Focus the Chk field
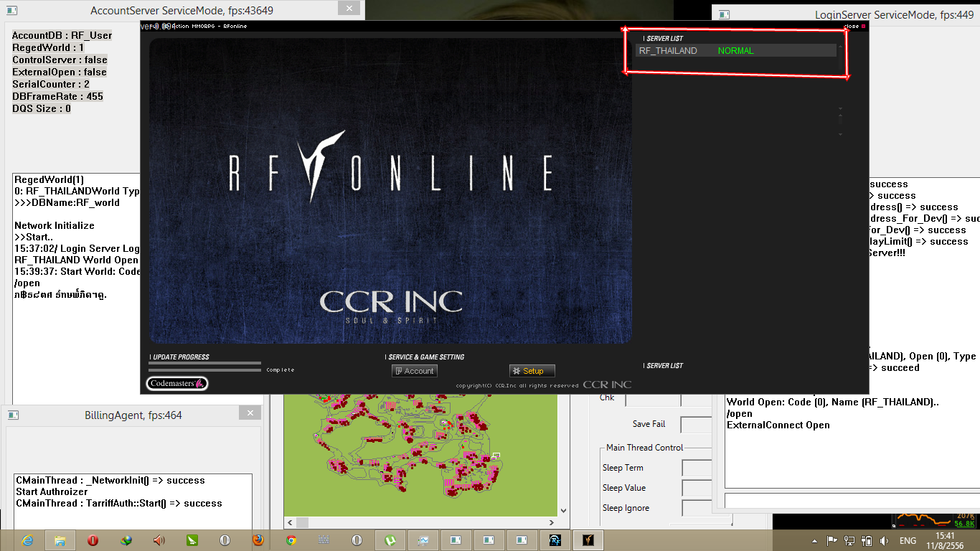This screenshot has height=551, width=980. 653,399
